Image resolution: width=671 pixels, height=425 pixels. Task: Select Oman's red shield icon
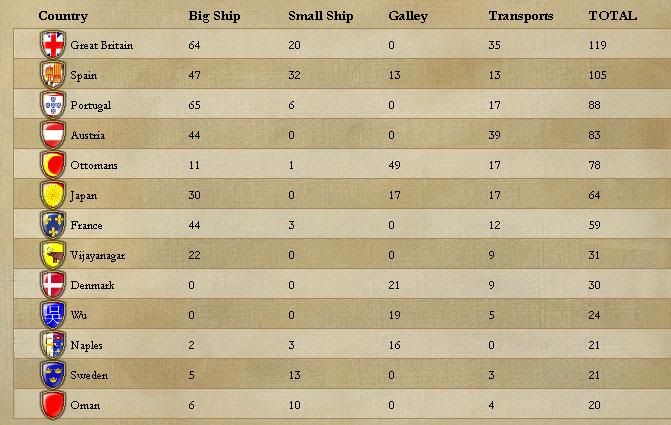click(53, 404)
